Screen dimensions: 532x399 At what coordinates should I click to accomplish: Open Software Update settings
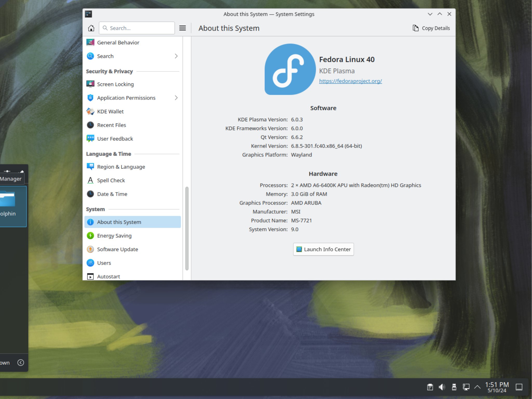(133, 249)
